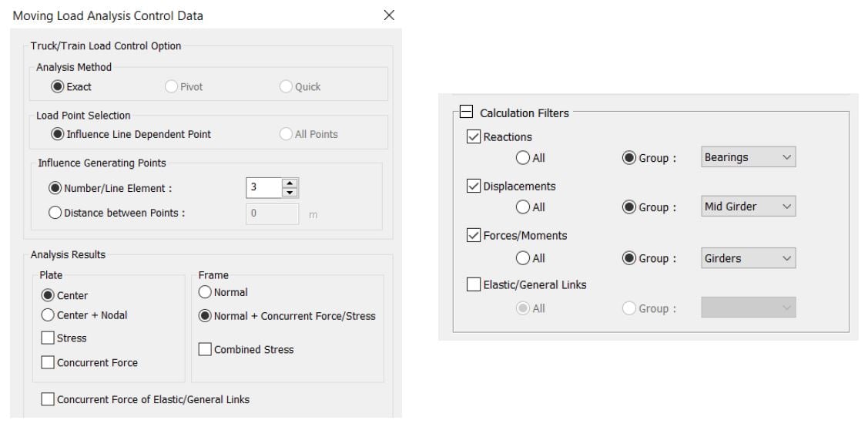Screen dimensions: 868x427
Task: Open the Girders group dropdown
Action: 748,258
